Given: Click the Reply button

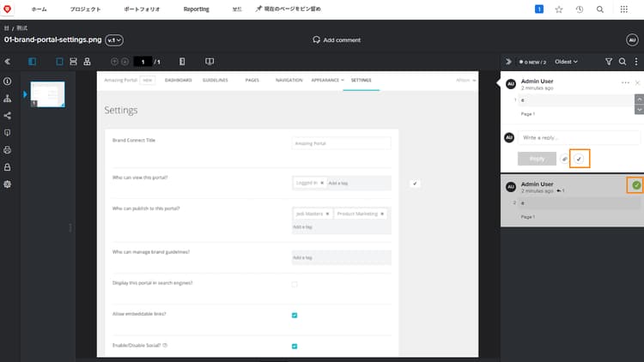Looking at the screenshot, I should [x=538, y=159].
